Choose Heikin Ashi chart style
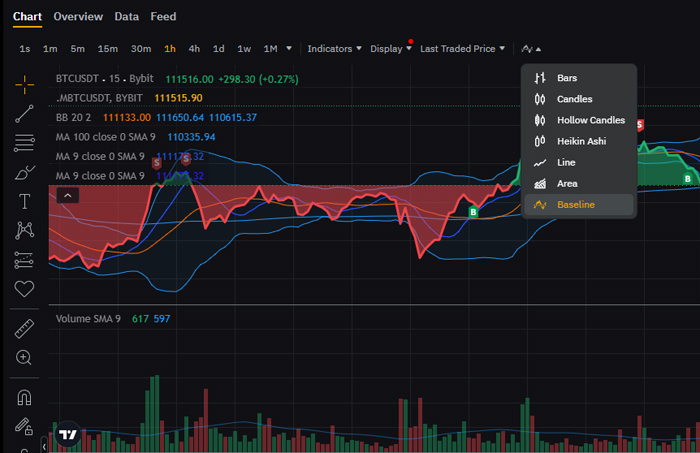This screenshot has height=453, width=700. click(x=579, y=141)
